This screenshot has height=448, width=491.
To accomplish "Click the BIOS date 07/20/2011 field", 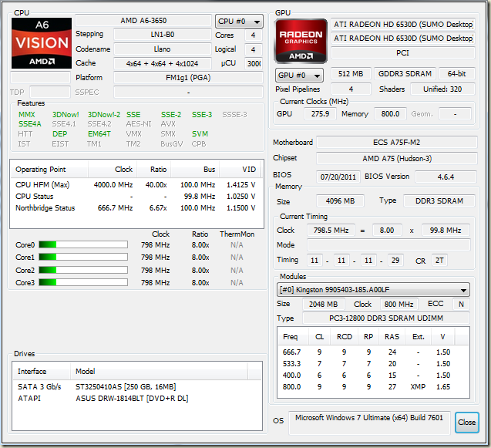I will [x=338, y=177].
